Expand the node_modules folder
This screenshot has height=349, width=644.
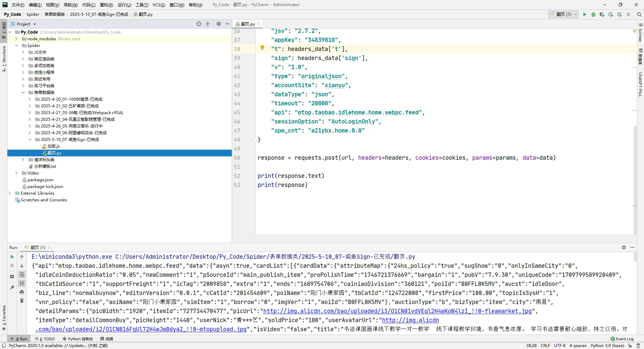[16, 39]
